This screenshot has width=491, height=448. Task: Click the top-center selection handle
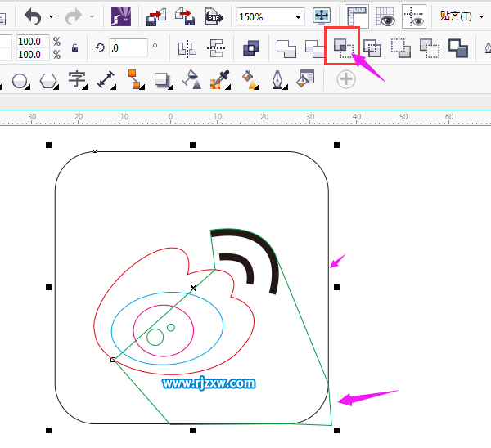click(192, 145)
